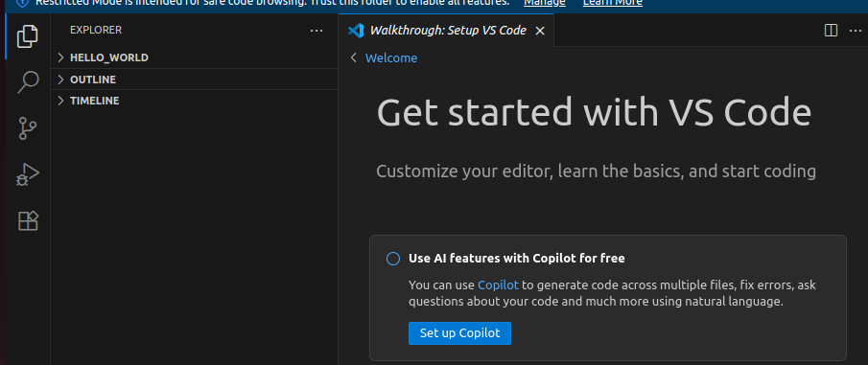Click the Set up Copilot button

click(459, 333)
